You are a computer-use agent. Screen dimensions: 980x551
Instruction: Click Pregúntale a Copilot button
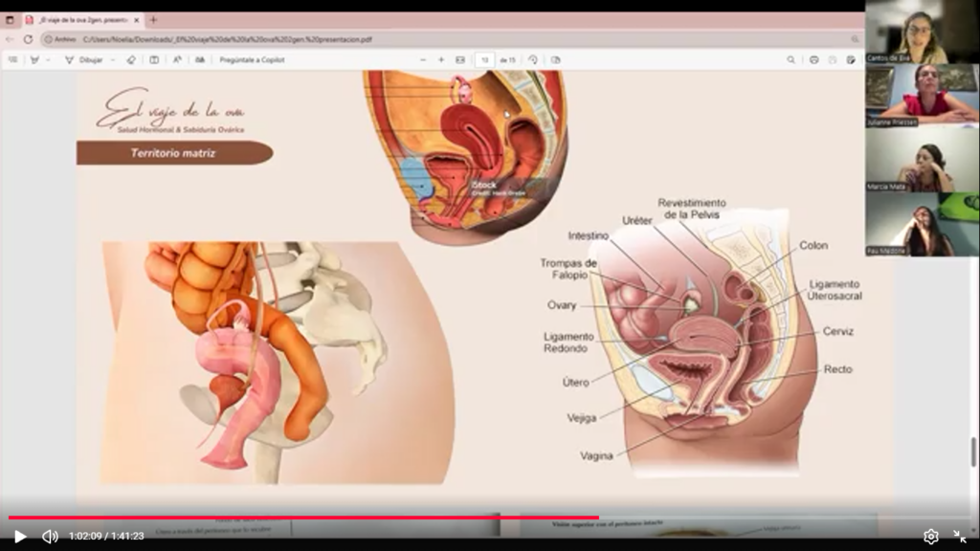pyautogui.click(x=252, y=59)
